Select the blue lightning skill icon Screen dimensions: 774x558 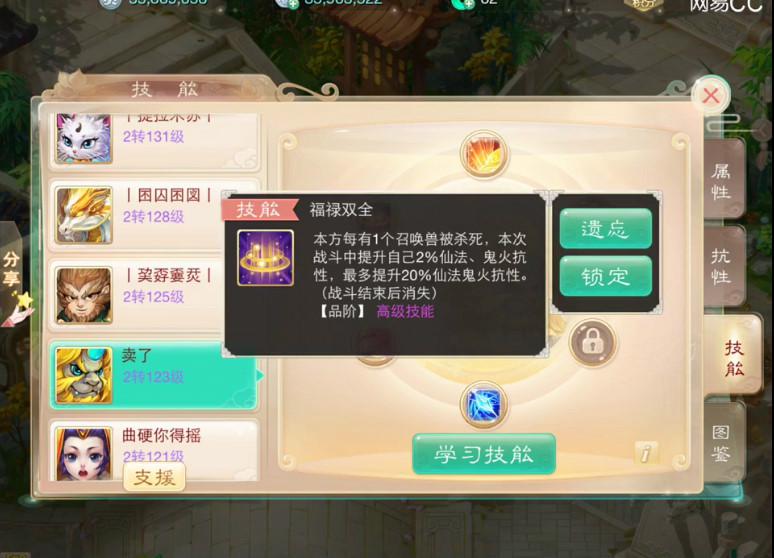click(484, 404)
